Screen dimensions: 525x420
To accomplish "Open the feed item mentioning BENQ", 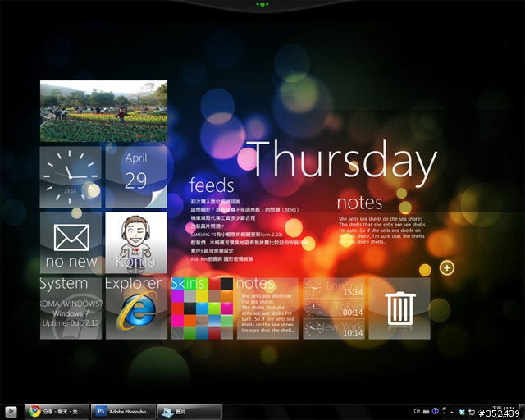I will point(244,210).
